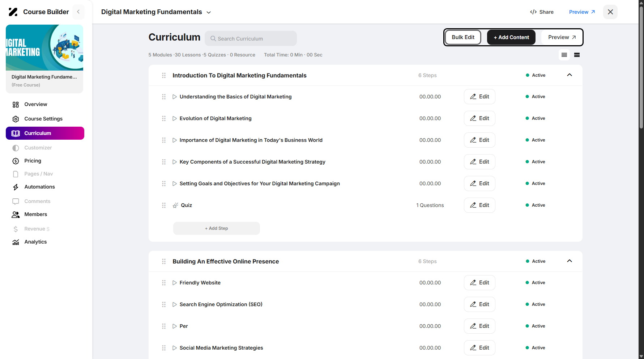Click the Share button in the header

click(542, 12)
